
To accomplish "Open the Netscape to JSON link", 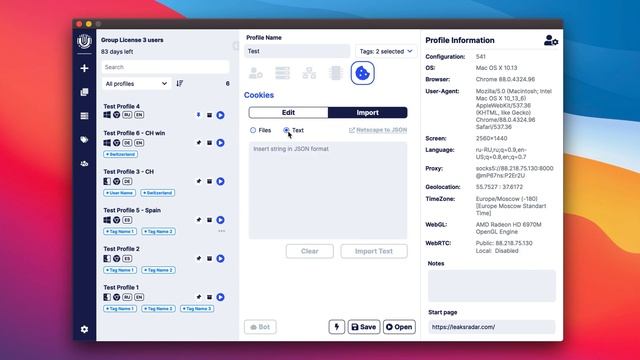I will [378, 130].
